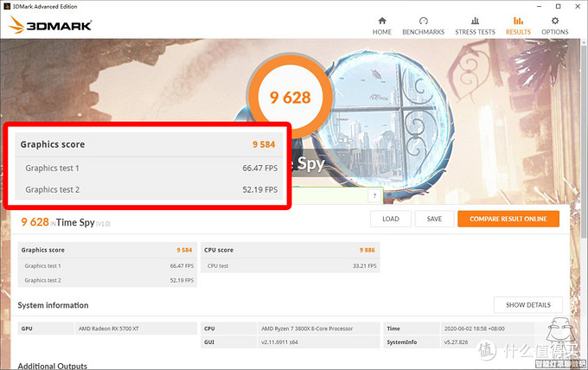Select the small Graphics score 9 584 row

pos(107,250)
